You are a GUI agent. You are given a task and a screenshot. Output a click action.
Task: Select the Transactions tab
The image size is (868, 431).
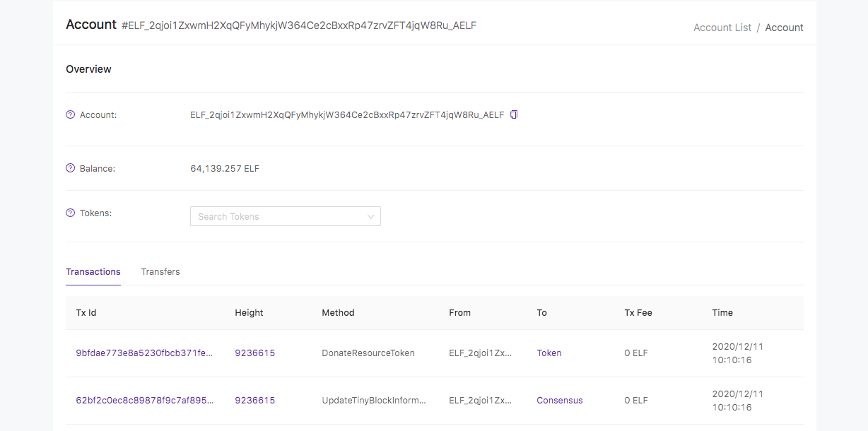(x=93, y=272)
